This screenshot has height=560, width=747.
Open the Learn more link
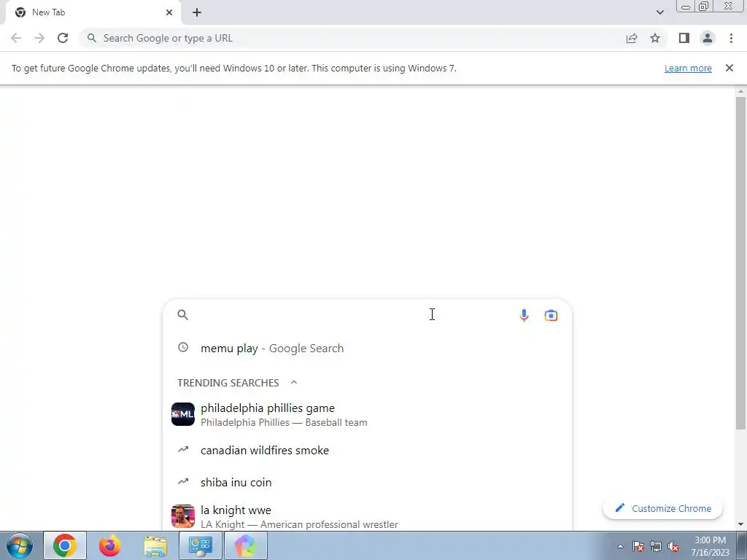688,68
